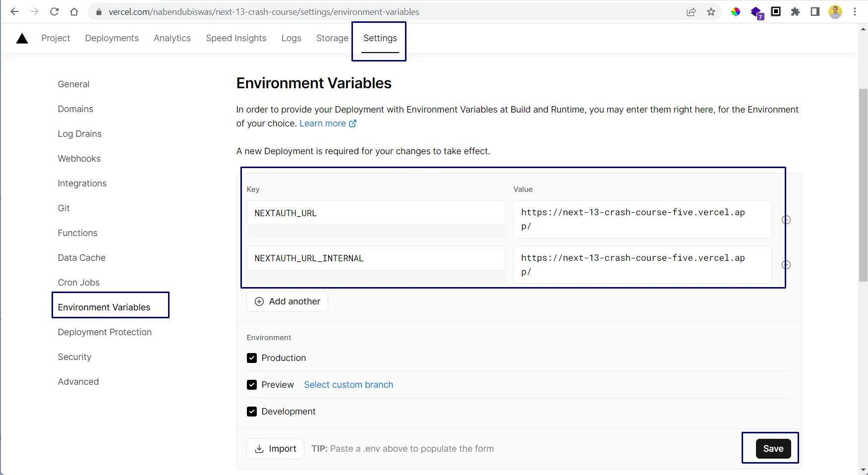This screenshot has height=475, width=868.
Task: Select Environment Variables in sidebar
Action: [x=104, y=307]
